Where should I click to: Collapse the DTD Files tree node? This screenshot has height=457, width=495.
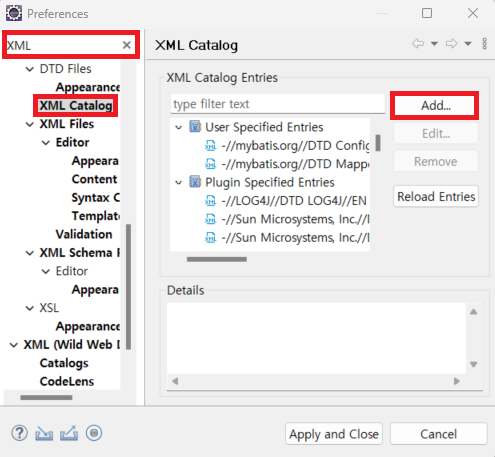(x=30, y=69)
